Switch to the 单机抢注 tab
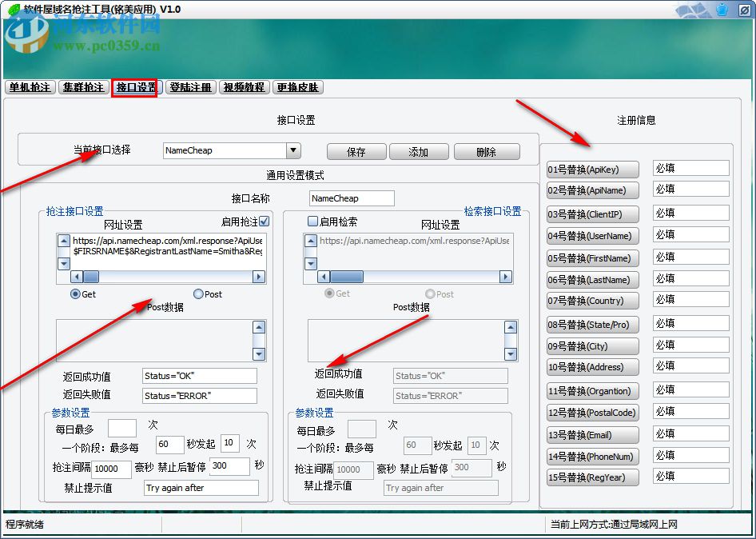 point(30,88)
